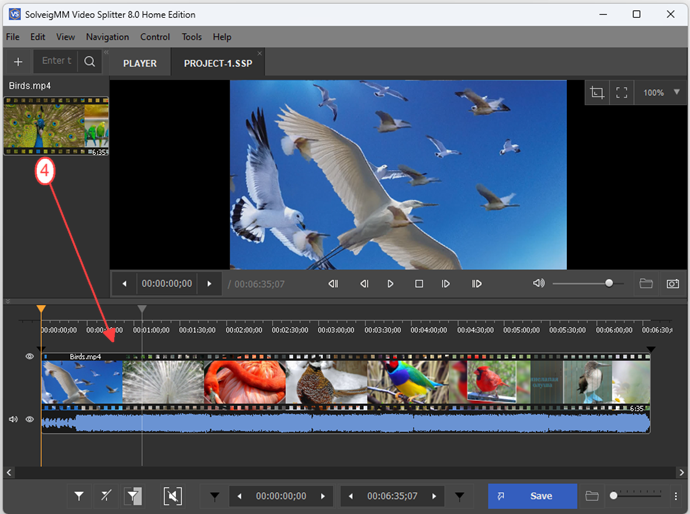Click right marker triangle after end time
The height and width of the screenshot is (514, 690).
459,496
